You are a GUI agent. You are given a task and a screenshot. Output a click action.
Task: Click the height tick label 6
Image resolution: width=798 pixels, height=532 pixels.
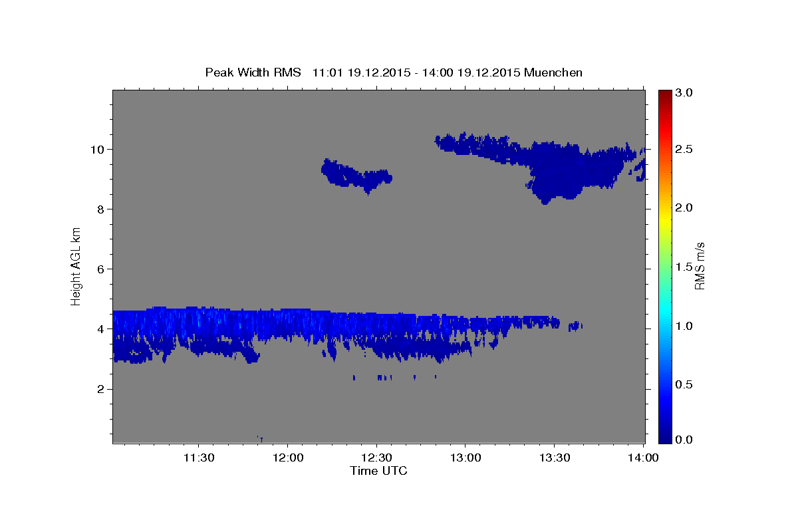(102, 269)
